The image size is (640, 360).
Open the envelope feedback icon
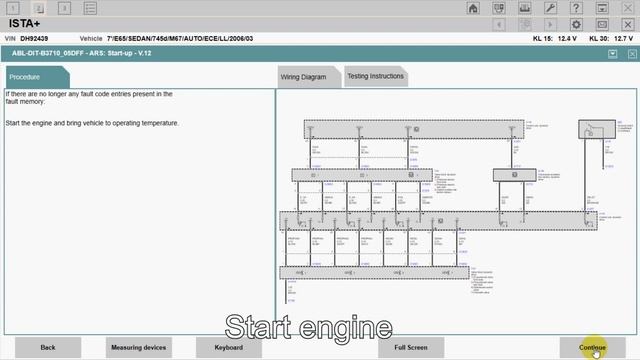[602, 24]
